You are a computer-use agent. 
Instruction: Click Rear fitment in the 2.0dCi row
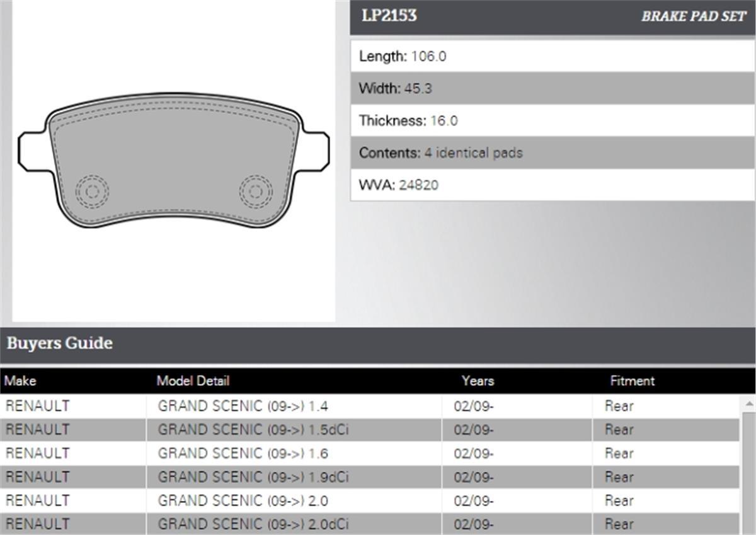(x=619, y=524)
